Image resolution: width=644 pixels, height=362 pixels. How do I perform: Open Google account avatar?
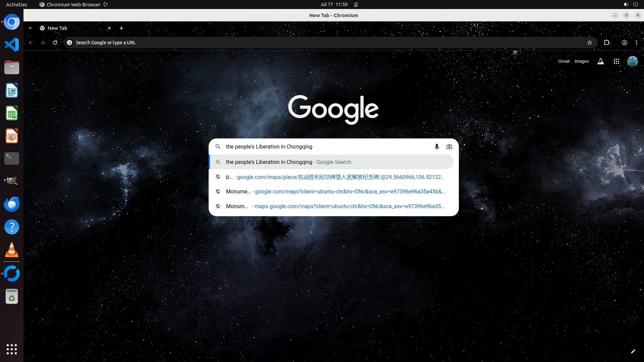pyautogui.click(x=632, y=61)
